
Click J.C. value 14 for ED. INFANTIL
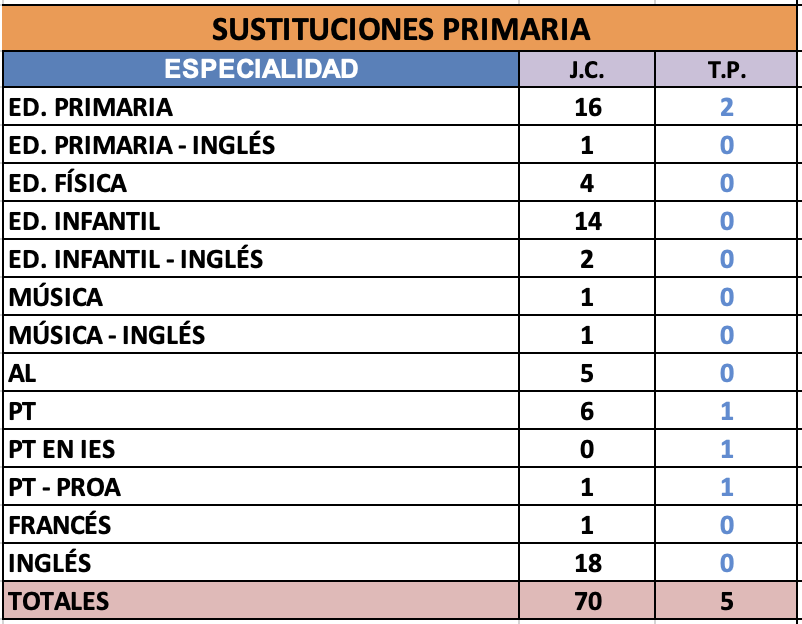pos(587,221)
